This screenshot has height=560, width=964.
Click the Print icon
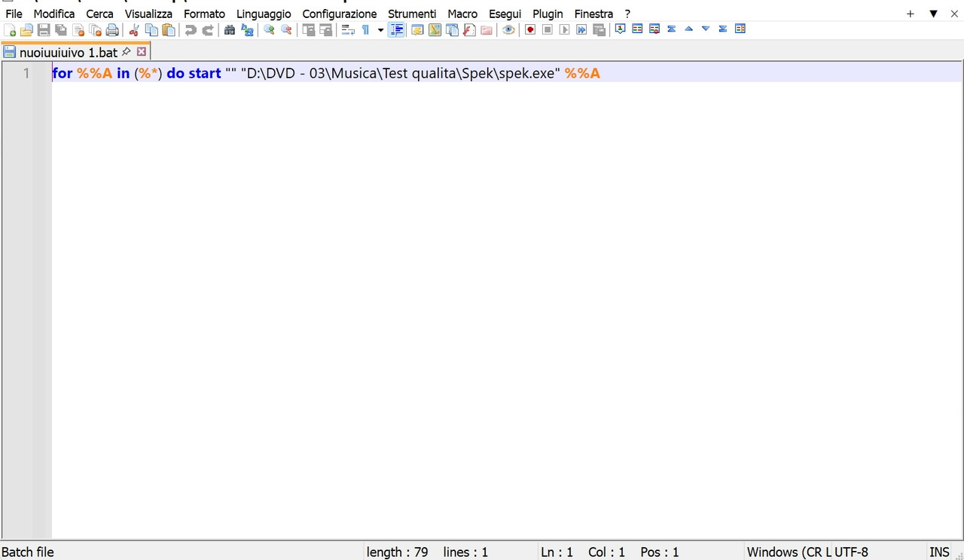point(112,30)
